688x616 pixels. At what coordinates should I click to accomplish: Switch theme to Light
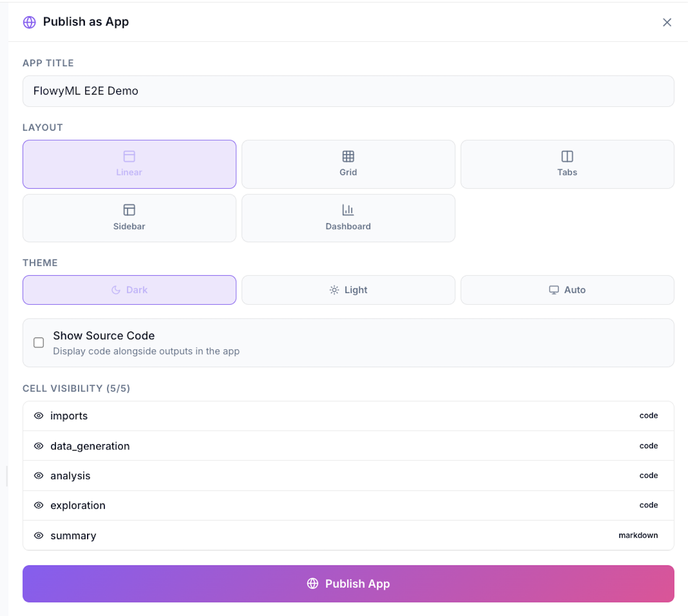(x=348, y=290)
